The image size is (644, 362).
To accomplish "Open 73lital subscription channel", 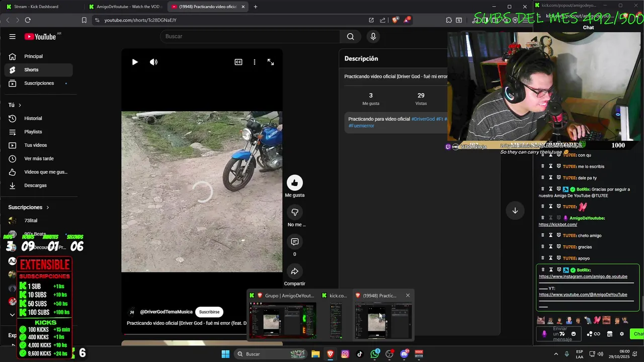I will click(x=39, y=221).
